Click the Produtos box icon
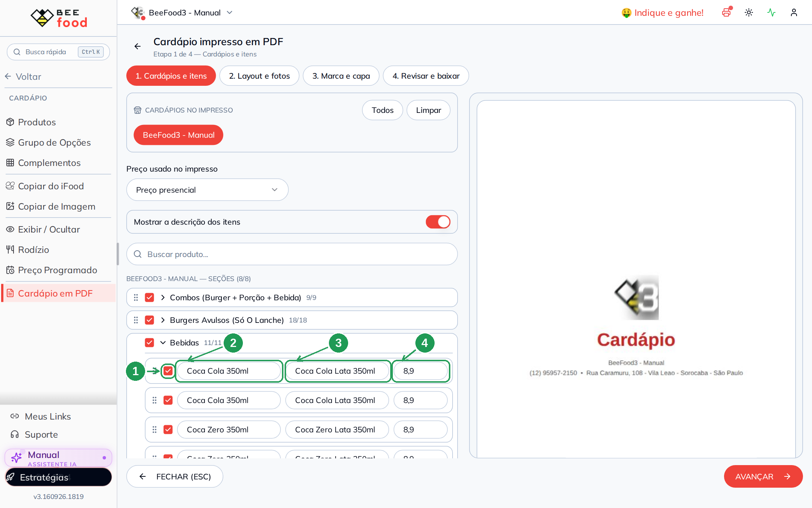This screenshot has width=812, height=508. pyautogui.click(x=10, y=122)
